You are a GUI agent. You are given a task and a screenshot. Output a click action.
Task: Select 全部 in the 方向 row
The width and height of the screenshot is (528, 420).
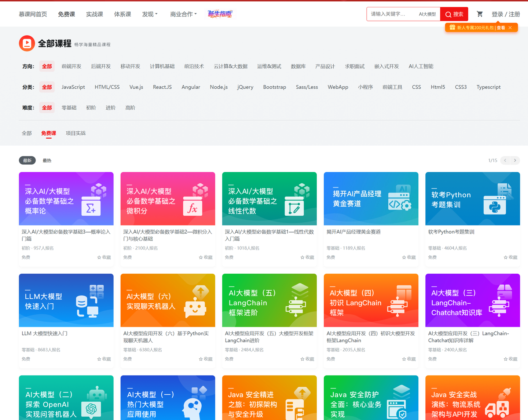(x=47, y=66)
